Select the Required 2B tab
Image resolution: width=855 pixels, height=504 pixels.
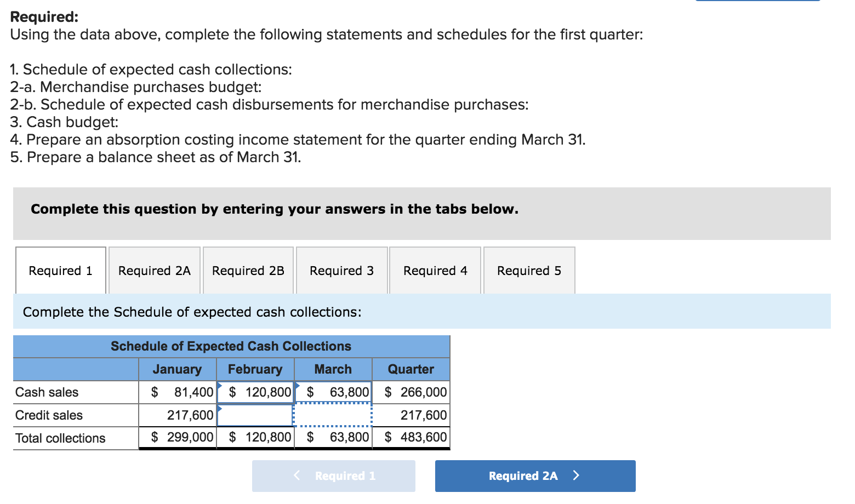tap(248, 270)
